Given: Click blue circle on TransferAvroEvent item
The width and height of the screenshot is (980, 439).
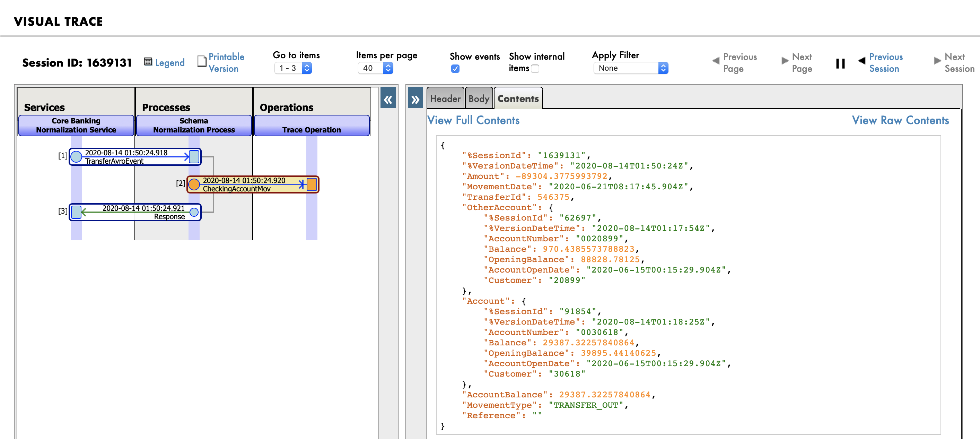Looking at the screenshot, I should pos(76,156).
